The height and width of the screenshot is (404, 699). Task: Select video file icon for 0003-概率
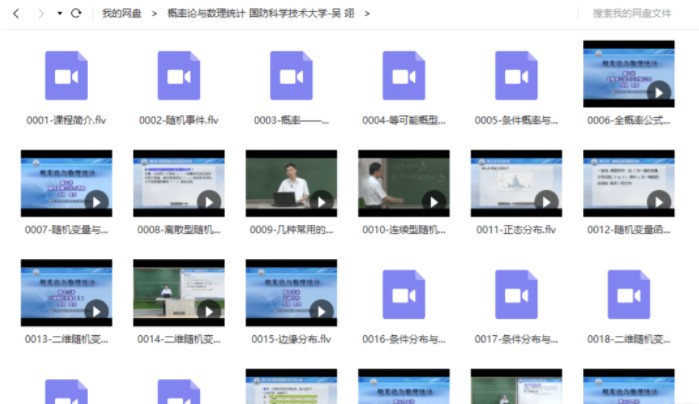click(292, 75)
